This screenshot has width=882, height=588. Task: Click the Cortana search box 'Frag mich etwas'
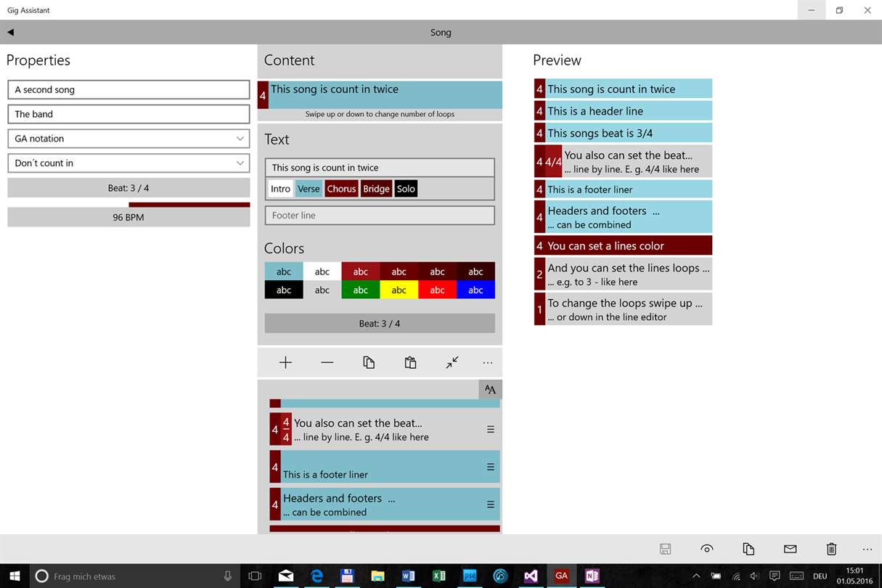(x=135, y=576)
